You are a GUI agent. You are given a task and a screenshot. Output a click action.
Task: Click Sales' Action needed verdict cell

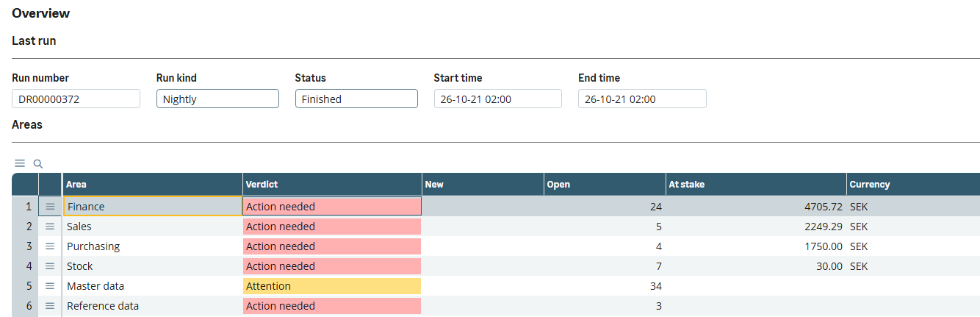[x=332, y=227]
